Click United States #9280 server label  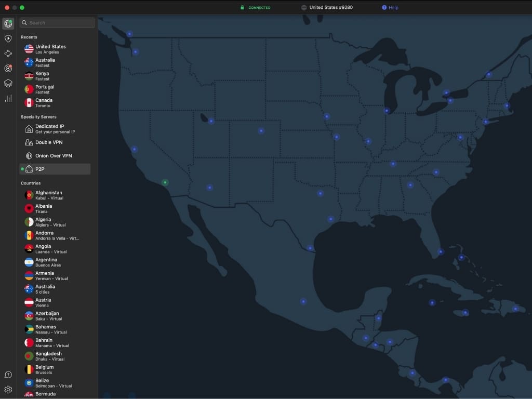pos(330,8)
